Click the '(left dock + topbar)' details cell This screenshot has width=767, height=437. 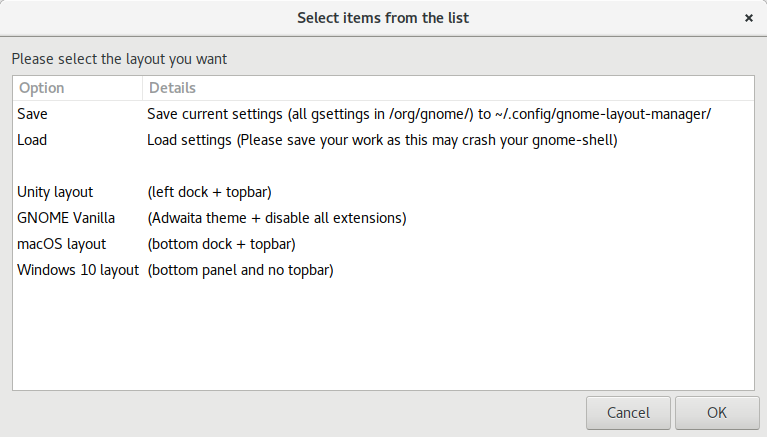(209, 192)
